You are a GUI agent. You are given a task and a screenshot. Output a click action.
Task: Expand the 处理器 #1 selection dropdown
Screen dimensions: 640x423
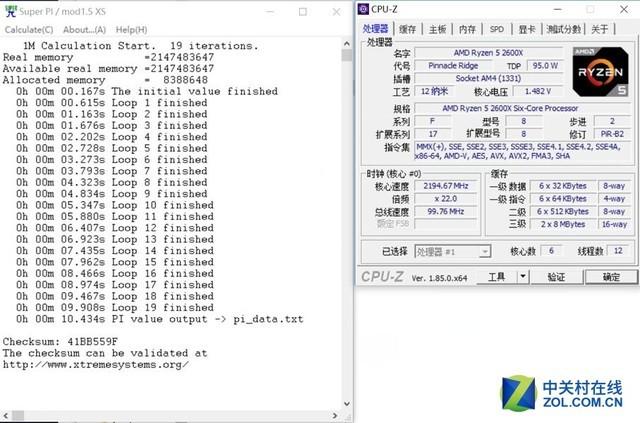pos(484,252)
